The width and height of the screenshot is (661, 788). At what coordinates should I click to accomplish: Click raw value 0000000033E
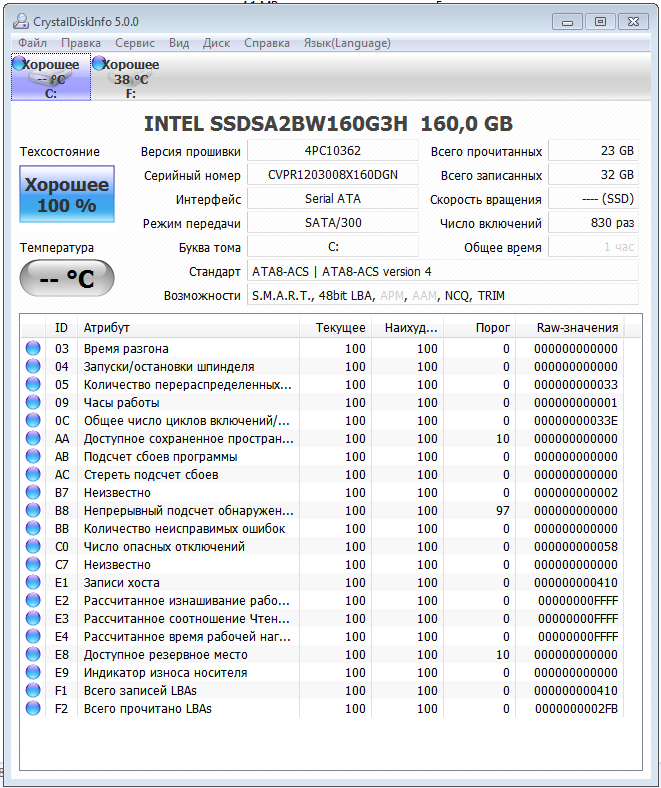click(576, 421)
